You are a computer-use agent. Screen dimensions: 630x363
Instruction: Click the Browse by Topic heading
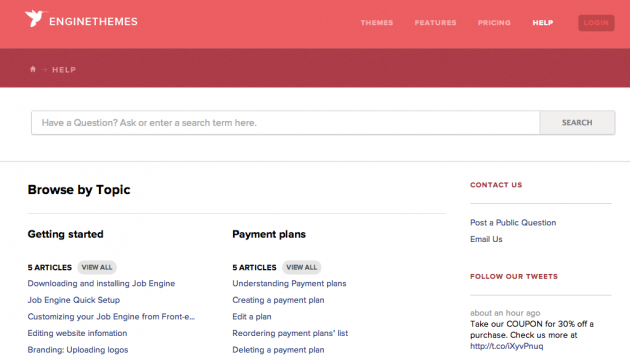click(x=79, y=189)
